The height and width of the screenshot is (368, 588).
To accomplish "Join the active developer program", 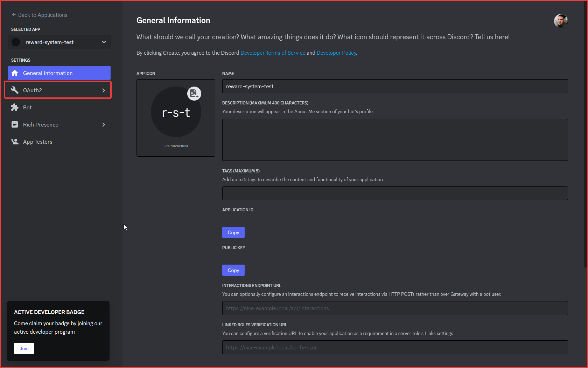I will click(24, 348).
